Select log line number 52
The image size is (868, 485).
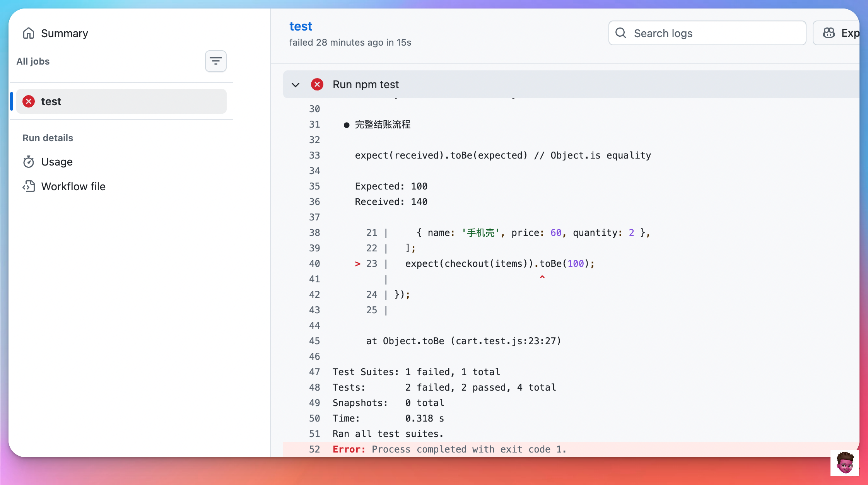314,449
